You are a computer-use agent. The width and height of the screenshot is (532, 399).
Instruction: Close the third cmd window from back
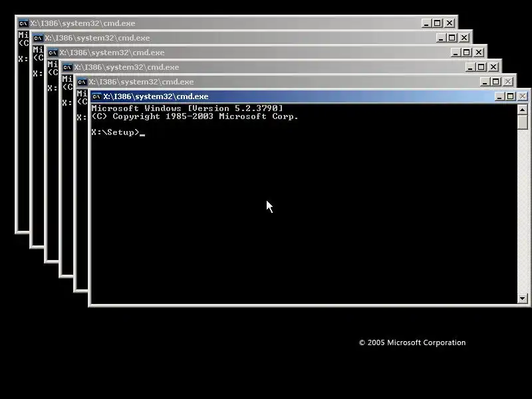479,53
